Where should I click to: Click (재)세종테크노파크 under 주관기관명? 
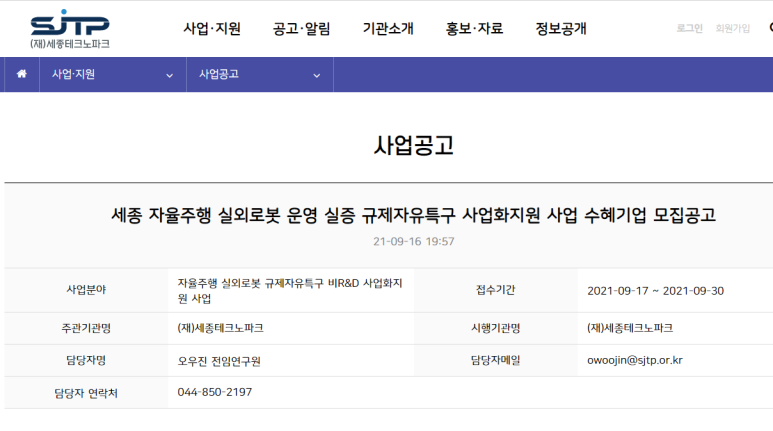[220, 328]
